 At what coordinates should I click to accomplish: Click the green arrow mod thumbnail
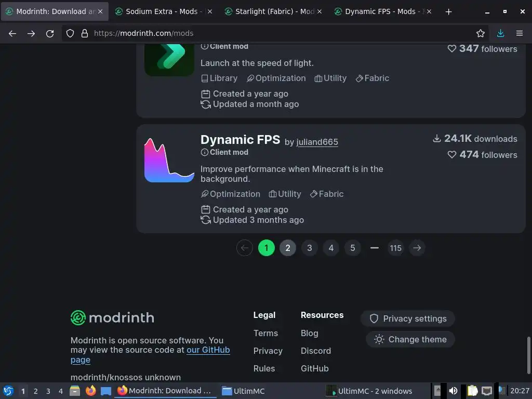coord(169,60)
